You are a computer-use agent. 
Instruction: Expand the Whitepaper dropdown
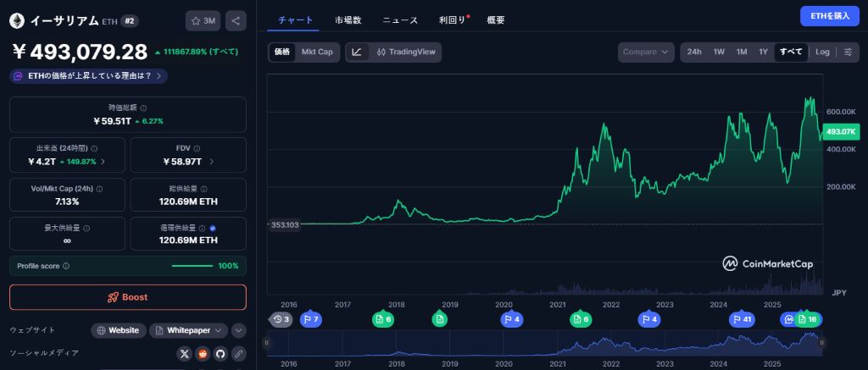pyautogui.click(x=188, y=330)
